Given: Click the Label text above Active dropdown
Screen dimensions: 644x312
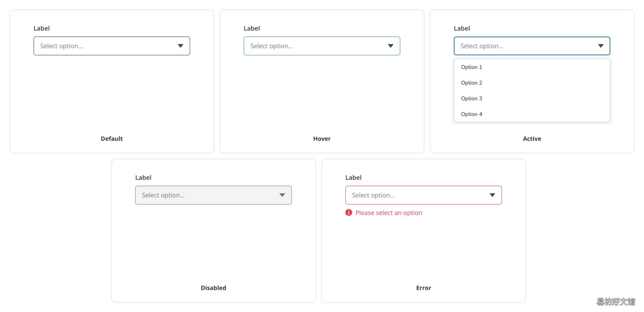Looking at the screenshot, I should pos(462,28).
